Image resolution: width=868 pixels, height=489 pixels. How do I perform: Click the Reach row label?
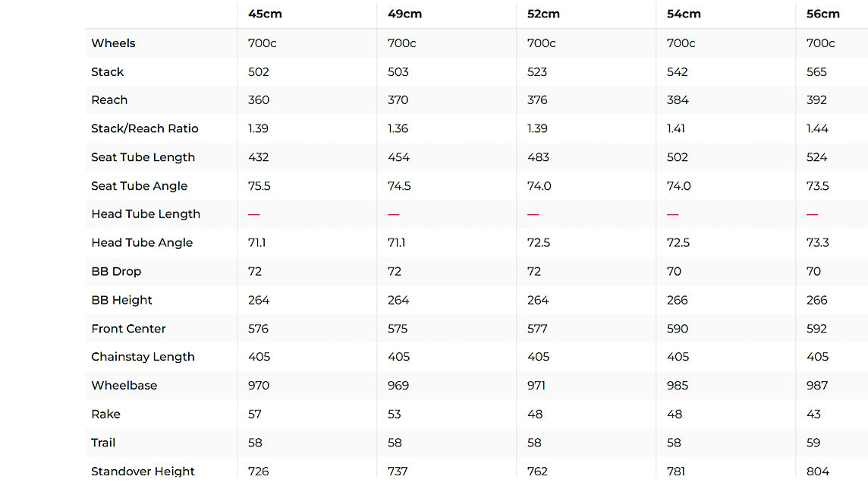pyautogui.click(x=109, y=100)
